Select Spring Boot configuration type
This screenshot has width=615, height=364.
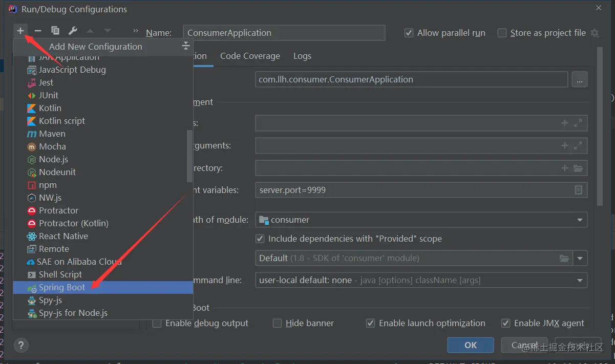[x=103, y=287]
